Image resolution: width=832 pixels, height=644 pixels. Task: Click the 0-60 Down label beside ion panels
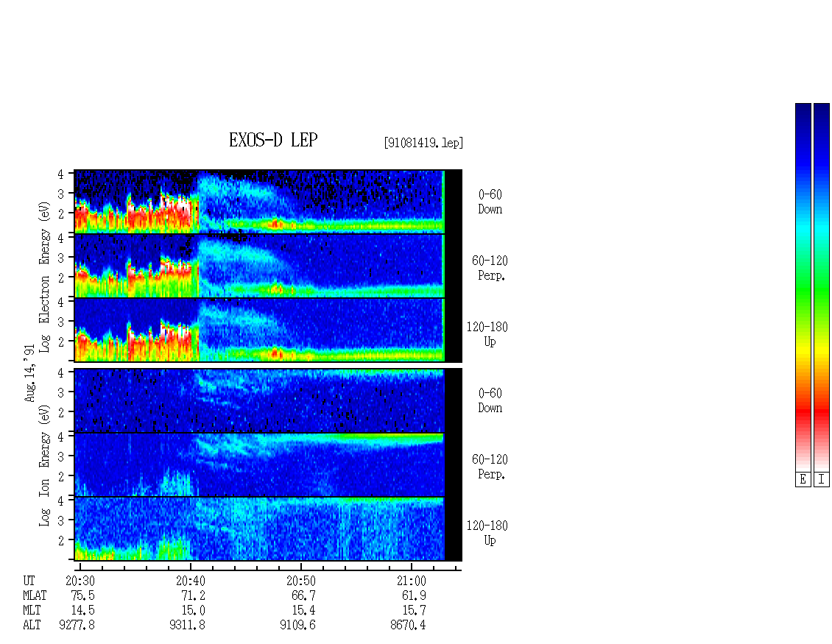(490, 400)
